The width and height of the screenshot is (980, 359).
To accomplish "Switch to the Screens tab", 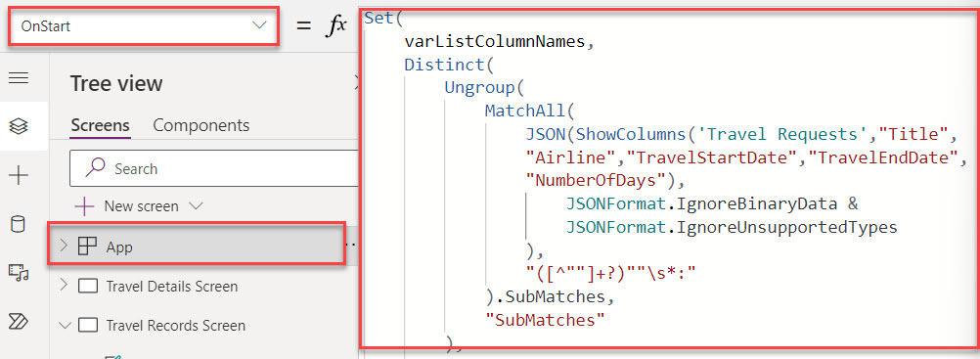I will point(100,125).
